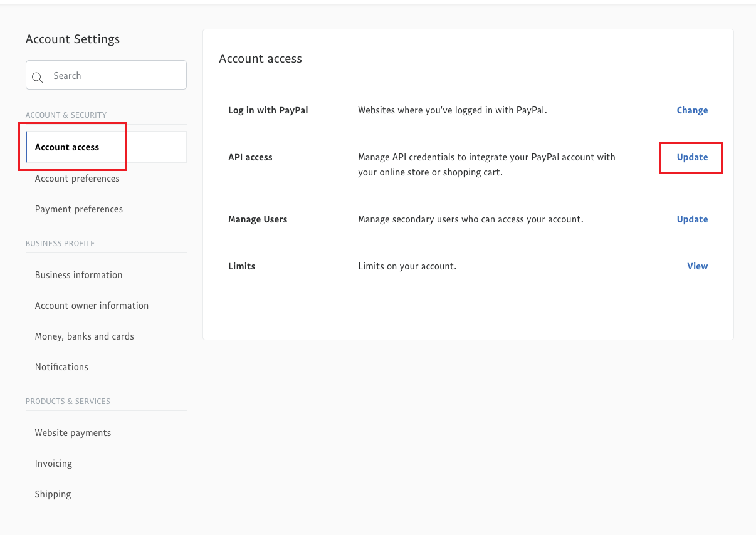Click the 'Log in with PayPal' row label

pyautogui.click(x=268, y=110)
